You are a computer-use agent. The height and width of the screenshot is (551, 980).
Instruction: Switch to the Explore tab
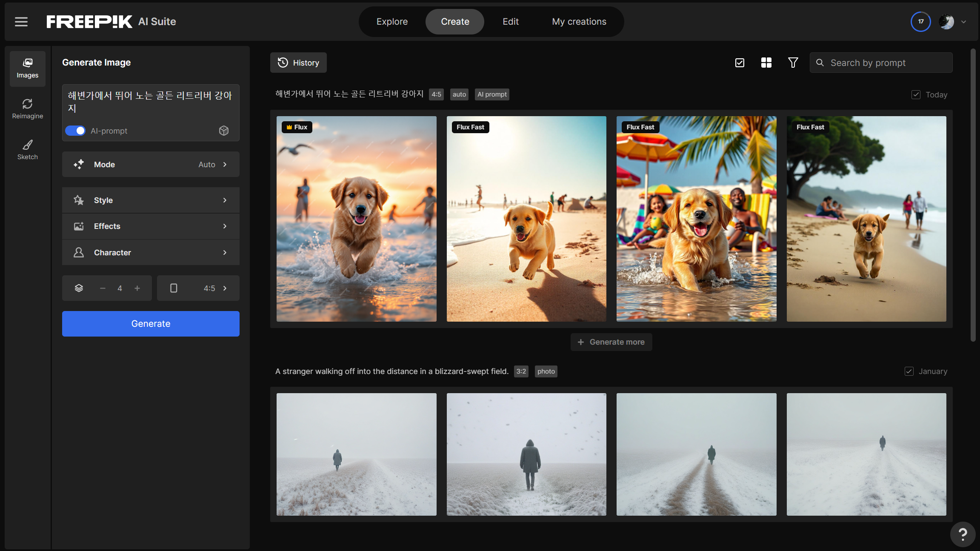(x=392, y=22)
